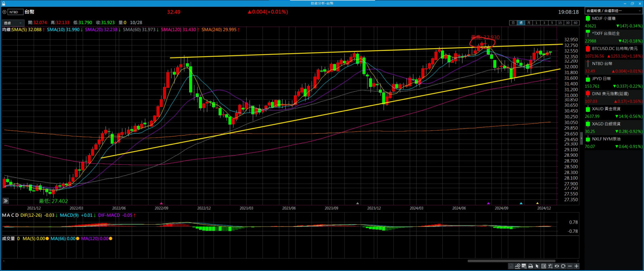
Task: Click the horizontal chart scrollbar thumb
Action: tap(511, 261)
